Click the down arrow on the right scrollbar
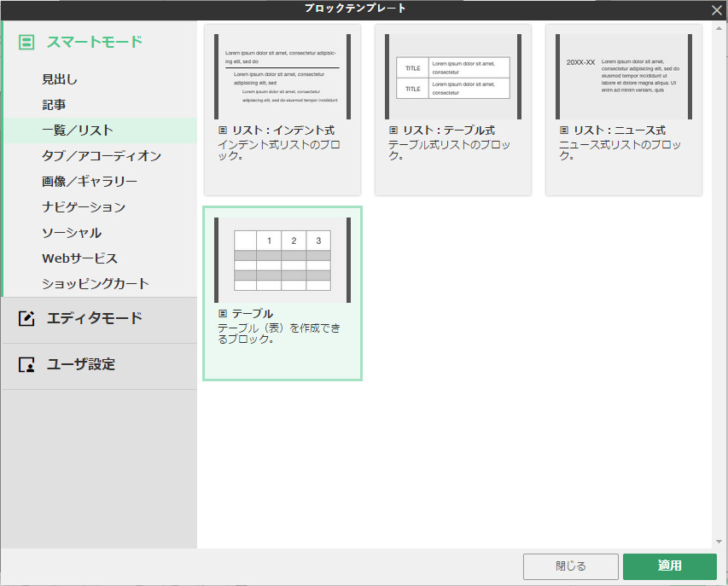Viewport: 728px width, 586px height. coord(718,540)
